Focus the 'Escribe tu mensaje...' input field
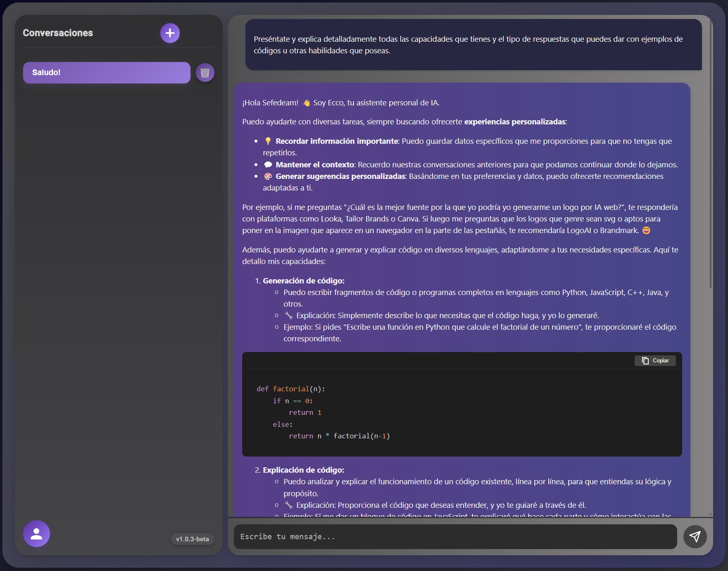Screen dimensions: 728x571 tap(454, 537)
